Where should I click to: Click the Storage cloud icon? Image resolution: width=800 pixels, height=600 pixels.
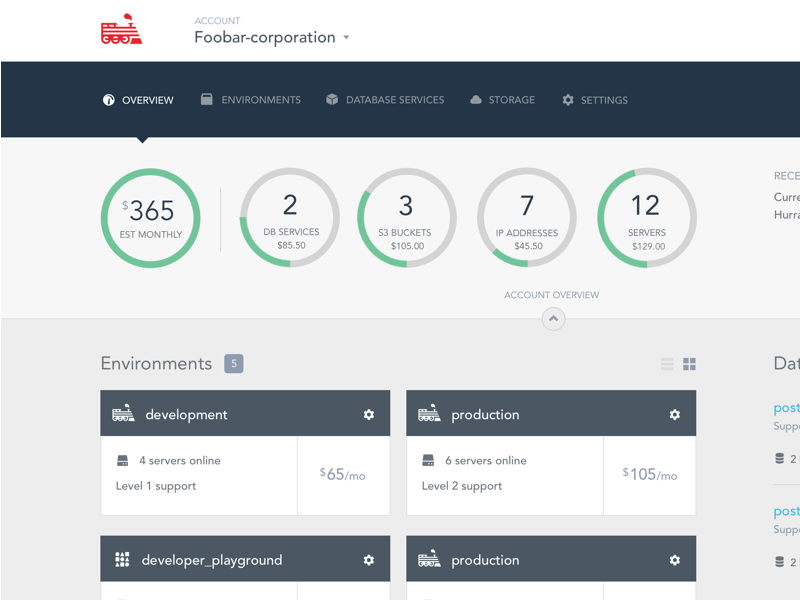tap(476, 99)
